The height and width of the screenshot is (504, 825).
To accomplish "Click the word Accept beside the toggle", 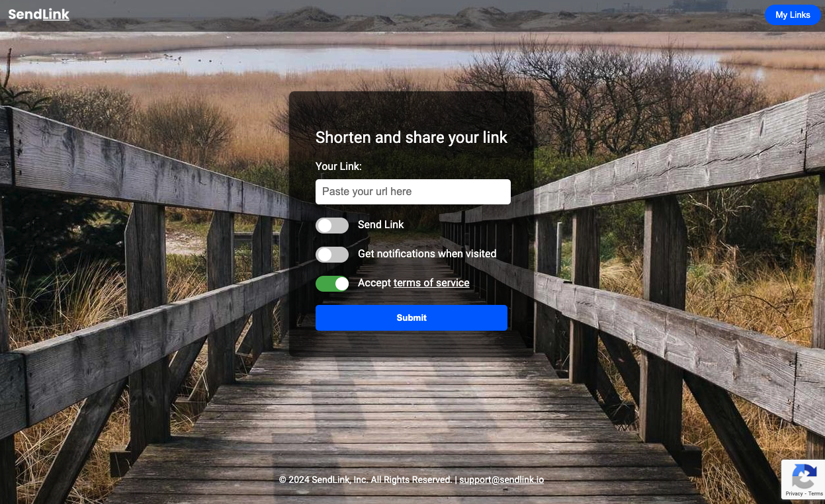I will pyautogui.click(x=374, y=283).
